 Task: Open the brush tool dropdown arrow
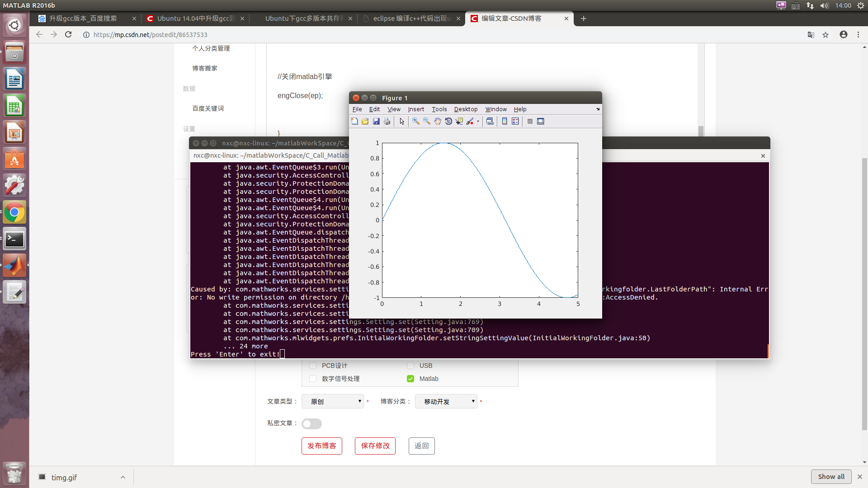(478, 121)
